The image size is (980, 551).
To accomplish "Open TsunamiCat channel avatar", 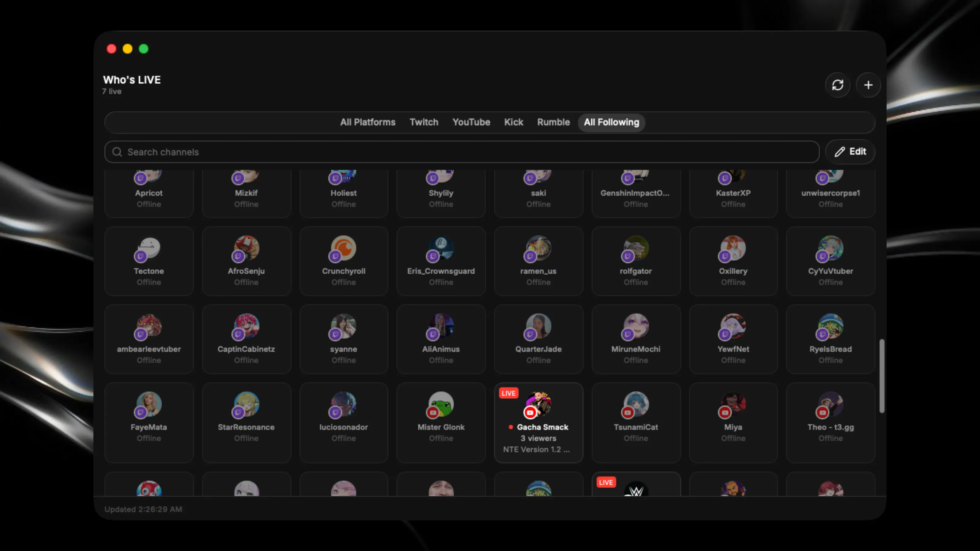I will 636,404.
